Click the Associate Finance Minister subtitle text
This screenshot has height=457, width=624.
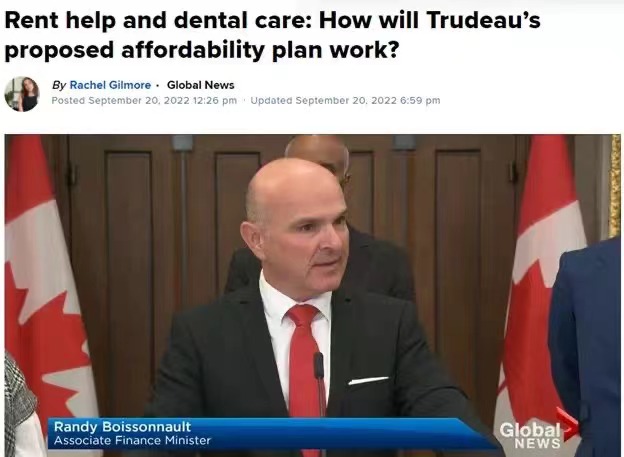(x=132, y=441)
